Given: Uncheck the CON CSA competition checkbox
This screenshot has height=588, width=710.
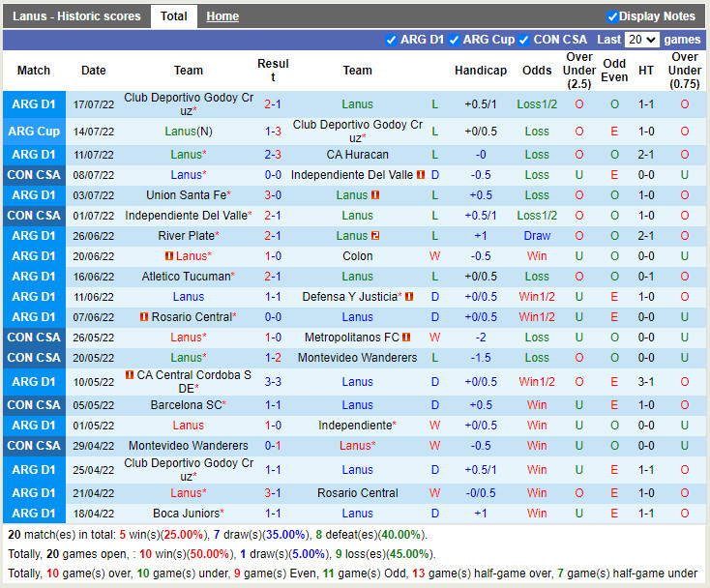Looking at the screenshot, I should [523, 40].
